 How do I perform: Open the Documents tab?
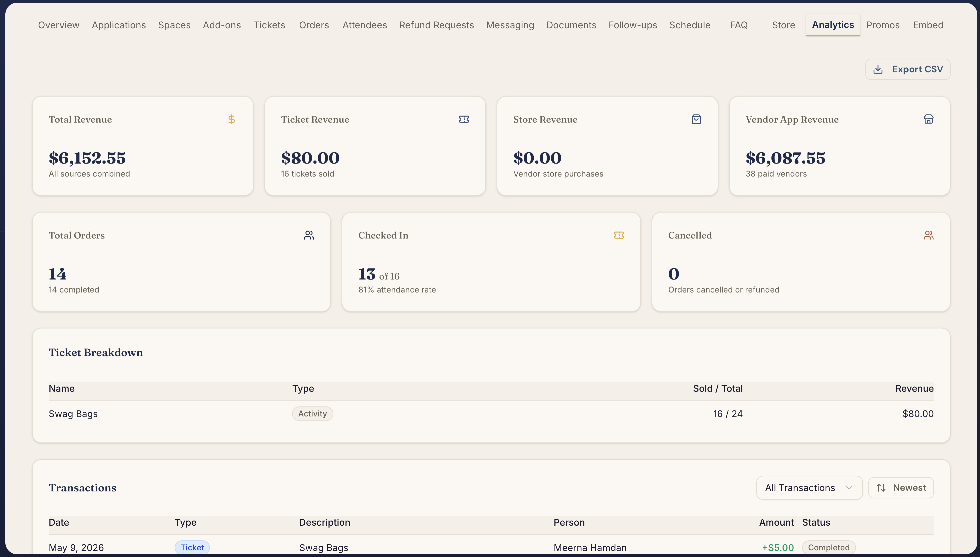point(571,25)
